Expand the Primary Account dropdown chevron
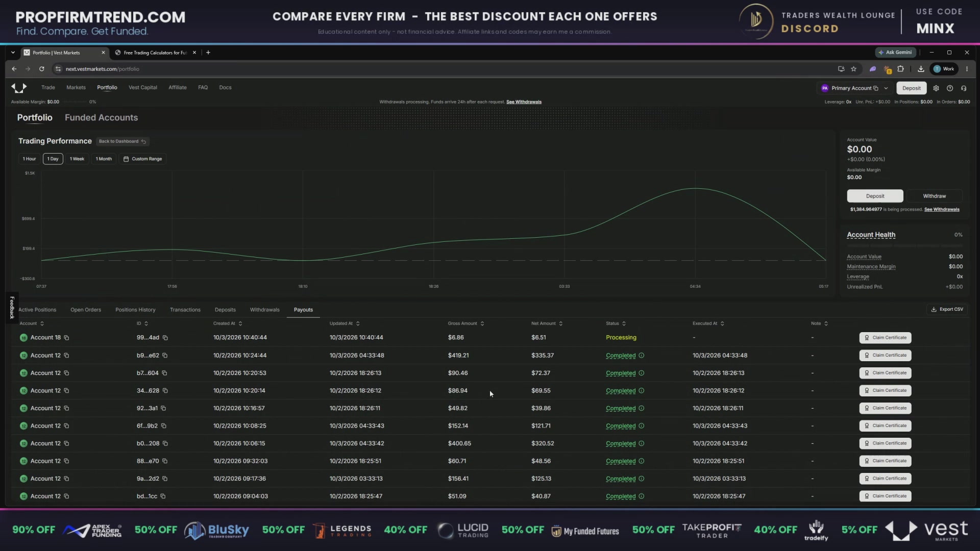Screen dimensions: 980x551 pyautogui.click(x=886, y=88)
